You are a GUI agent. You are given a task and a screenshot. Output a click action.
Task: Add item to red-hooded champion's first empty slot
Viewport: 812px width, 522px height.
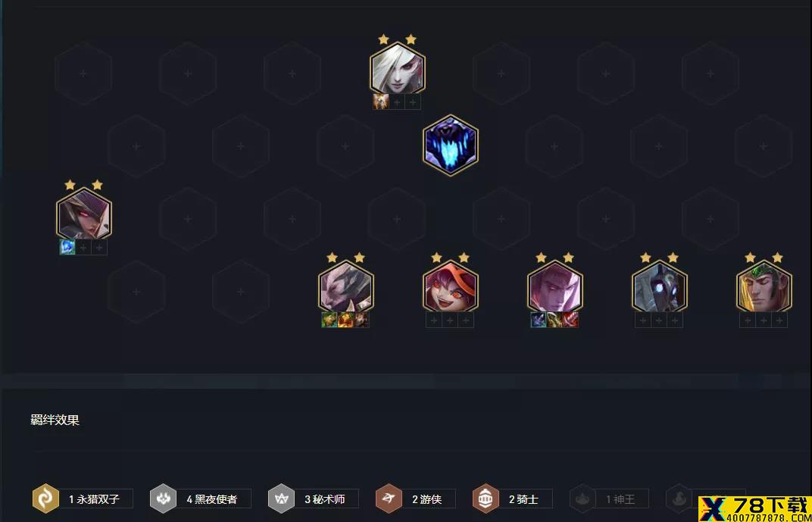click(x=434, y=320)
